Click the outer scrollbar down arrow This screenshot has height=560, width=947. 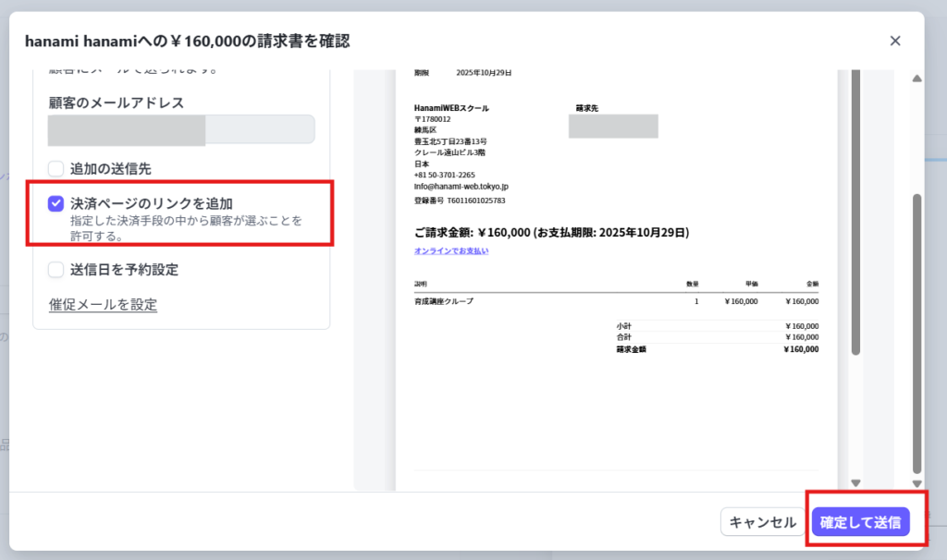916,482
